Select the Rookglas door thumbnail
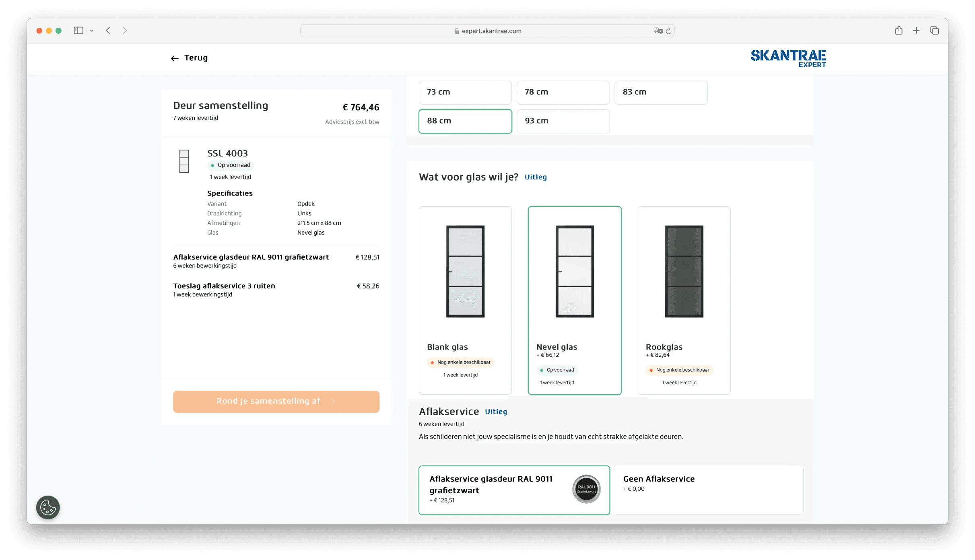Image resolution: width=975 pixels, height=560 pixels. coord(684,272)
